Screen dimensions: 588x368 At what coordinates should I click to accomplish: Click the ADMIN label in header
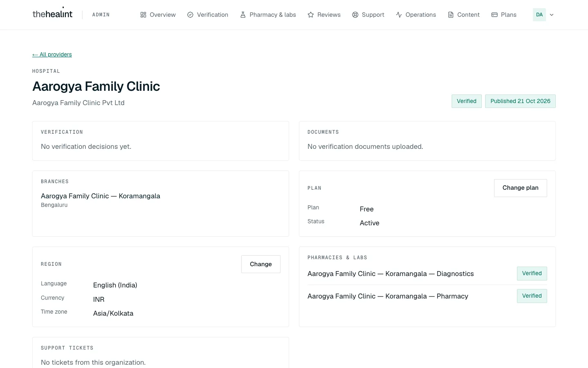point(101,15)
